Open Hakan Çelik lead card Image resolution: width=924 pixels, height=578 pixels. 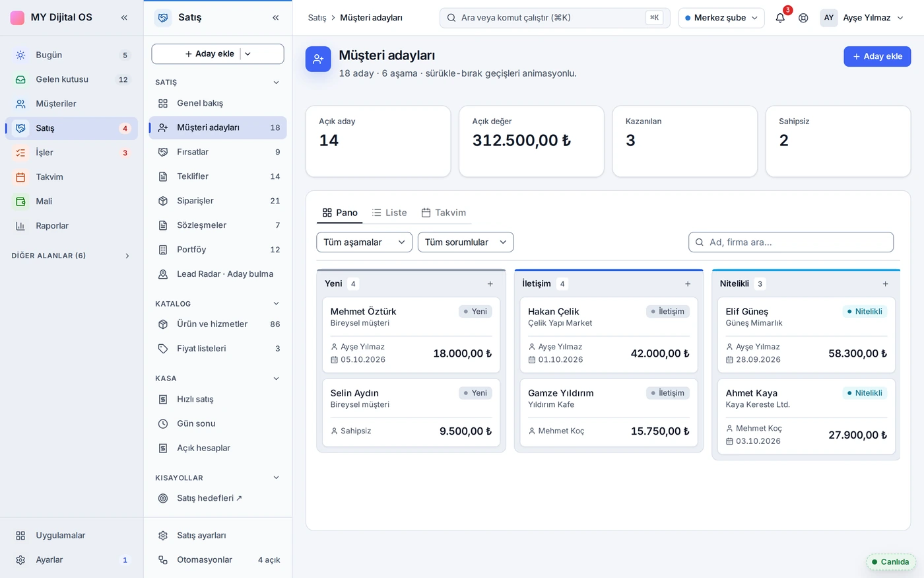point(609,335)
